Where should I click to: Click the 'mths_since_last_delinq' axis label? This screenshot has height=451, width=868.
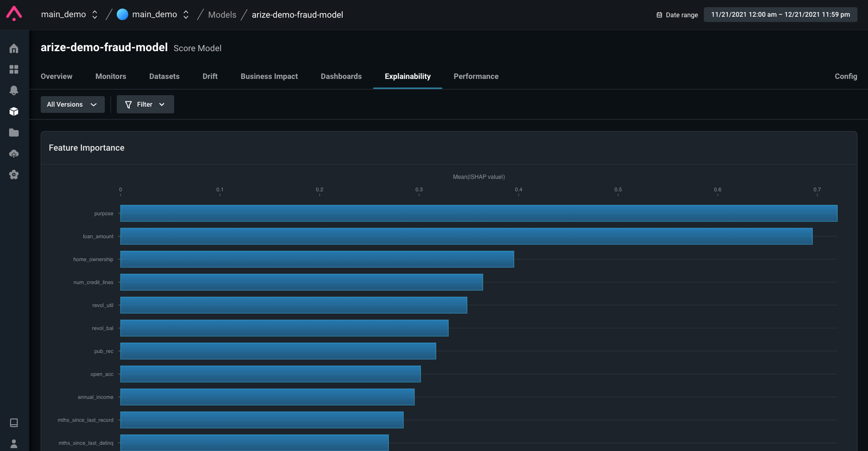[x=86, y=443]
